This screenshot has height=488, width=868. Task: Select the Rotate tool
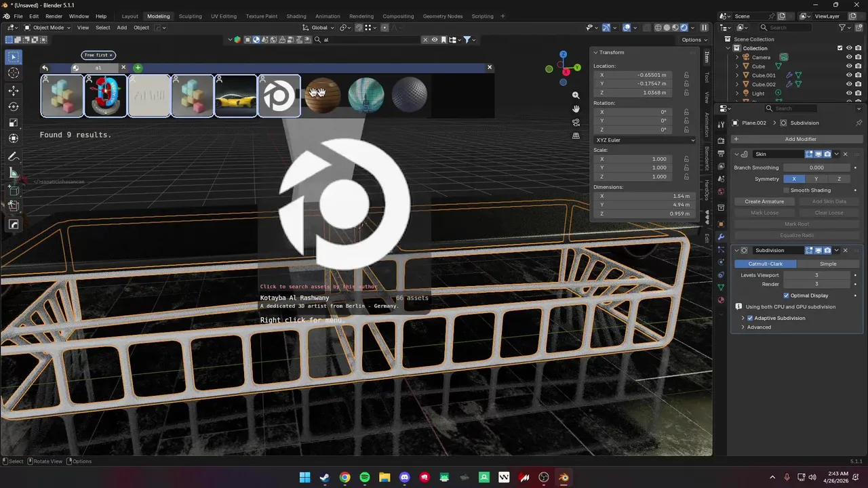coord(14,106)
